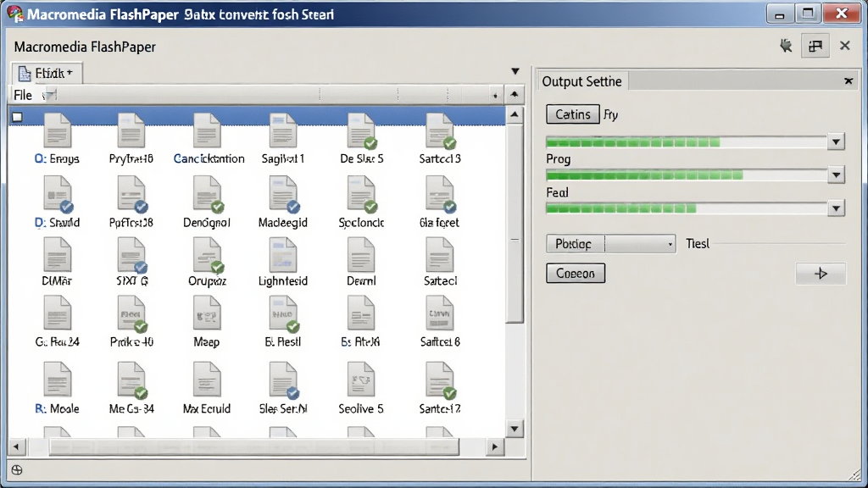Click the File column header
Screen dimensions: 868x488
pos(23,95)
